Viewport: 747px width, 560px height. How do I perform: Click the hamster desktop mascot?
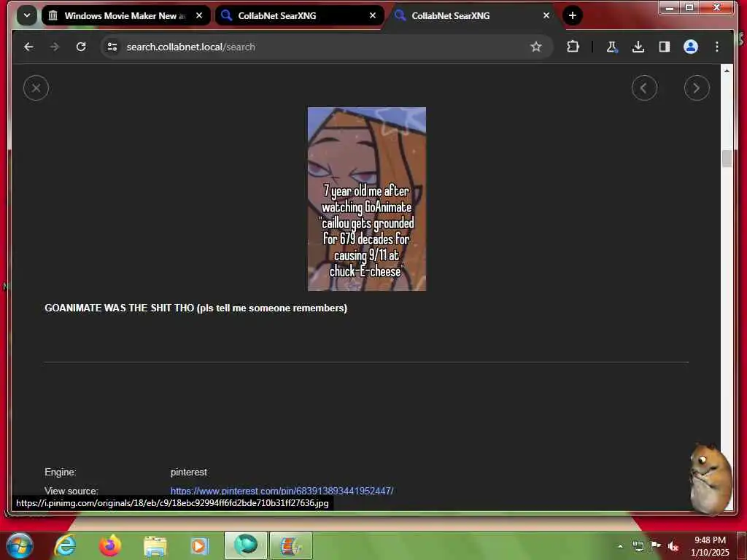click(711, 478)
